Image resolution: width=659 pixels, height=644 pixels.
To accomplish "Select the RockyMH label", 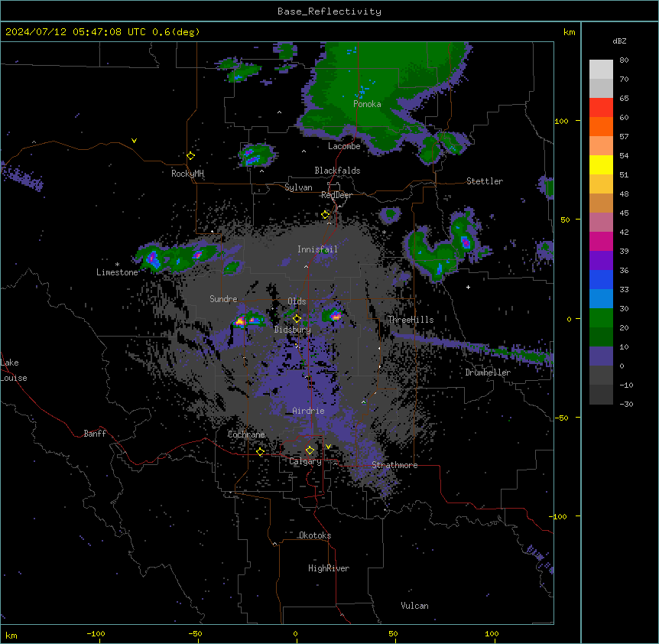I will [x=187, y=173].
